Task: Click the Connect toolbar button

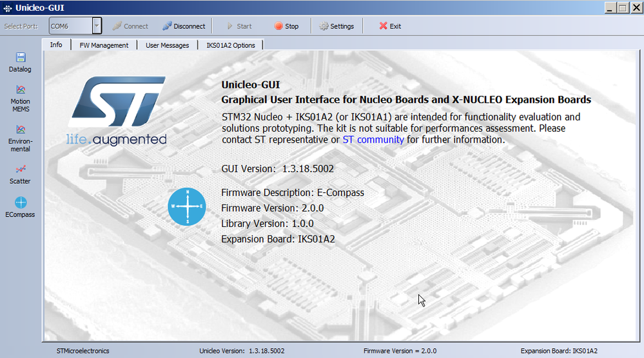Action: pos(130,26)
